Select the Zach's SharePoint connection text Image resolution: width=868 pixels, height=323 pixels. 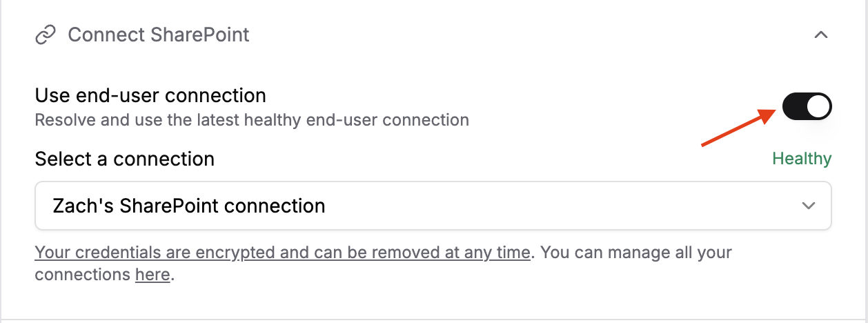coord(188,206)
